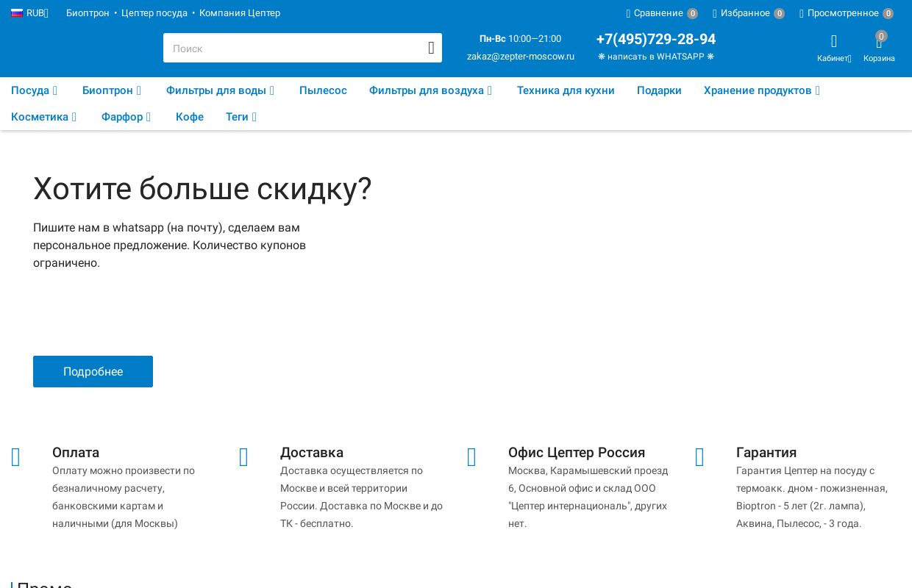Image resolution: width=912 pixels, height=588 pixels.
Task: Click into the Поиск search field
Action: click(294, 49)
